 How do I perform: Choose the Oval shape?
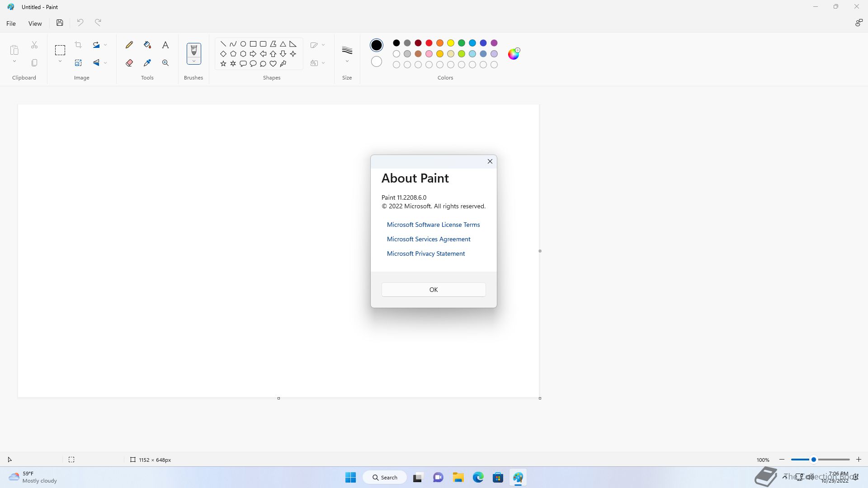(x=243, y=44)
